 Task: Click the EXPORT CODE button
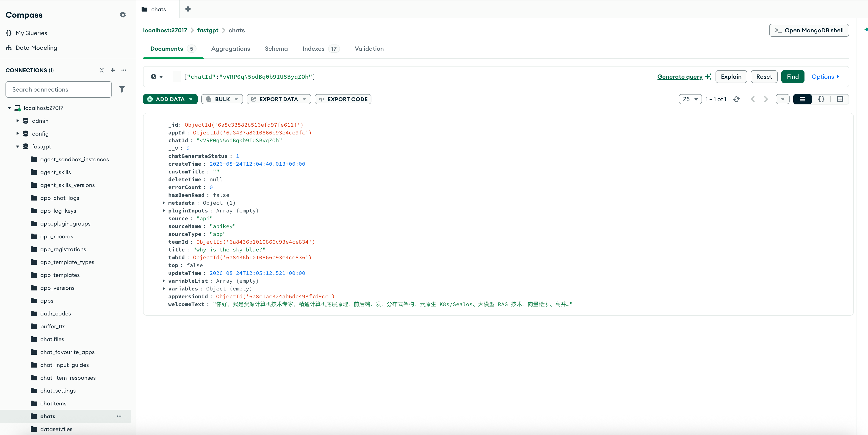tap(343, 99)
